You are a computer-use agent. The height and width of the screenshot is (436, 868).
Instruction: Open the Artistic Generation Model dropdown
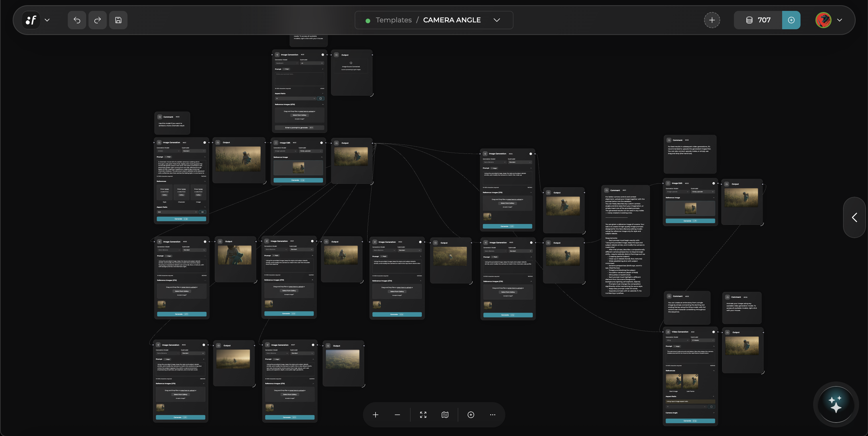point(169,151)
